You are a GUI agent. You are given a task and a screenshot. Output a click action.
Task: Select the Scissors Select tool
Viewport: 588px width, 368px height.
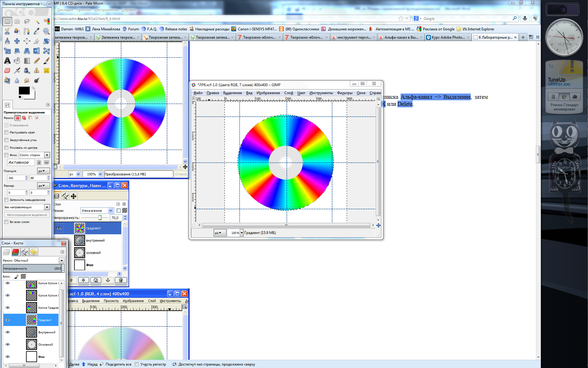[7, 31]
